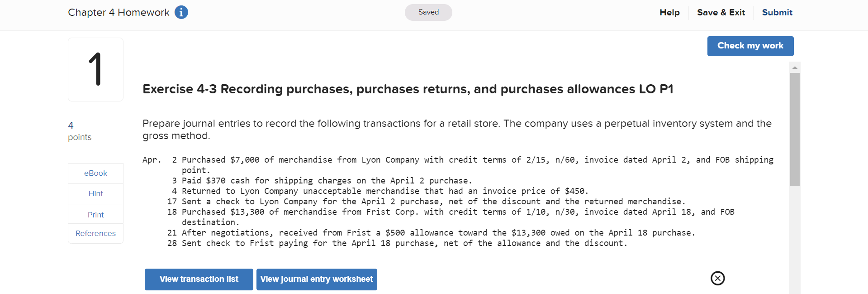Click Save & Exit

click(721, 12)
